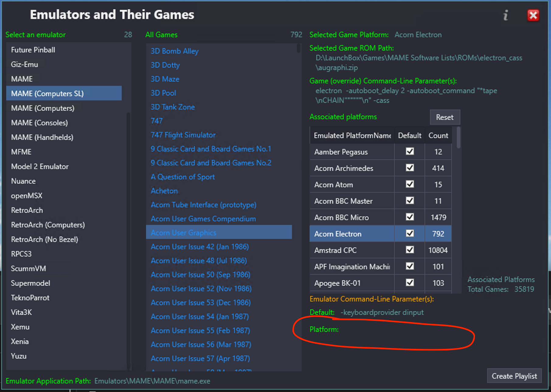The image size is (551, 392).
Task: Close the Emulators and Their Games window
Action: tap(533, 15)
